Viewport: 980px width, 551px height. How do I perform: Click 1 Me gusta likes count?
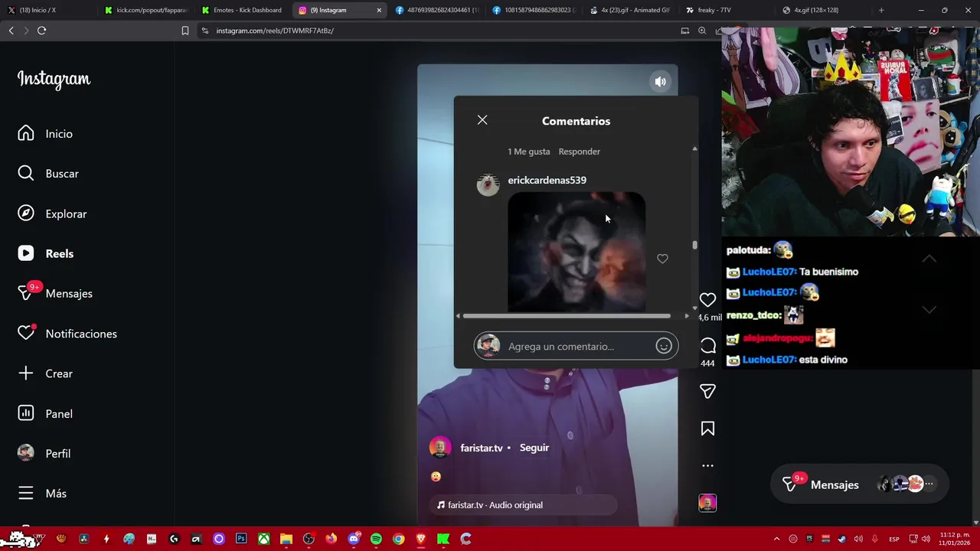click(528, 152)
